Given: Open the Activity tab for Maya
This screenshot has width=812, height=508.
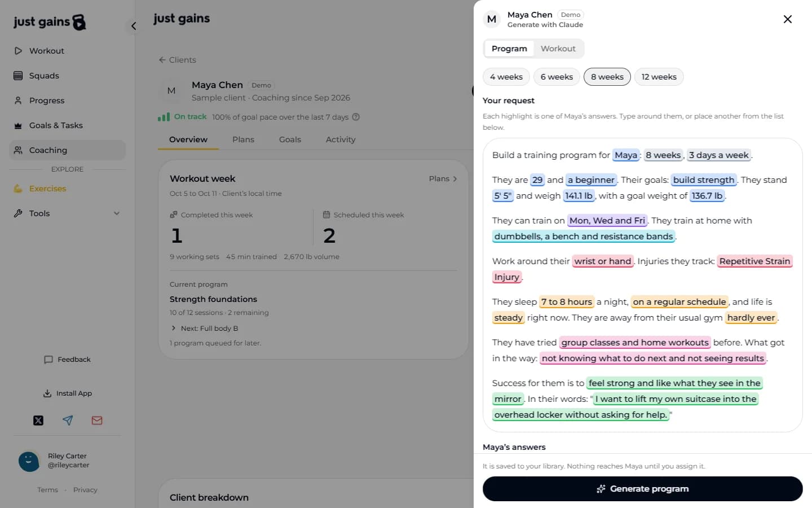Looking at the screenshot, I should (341, 139).
